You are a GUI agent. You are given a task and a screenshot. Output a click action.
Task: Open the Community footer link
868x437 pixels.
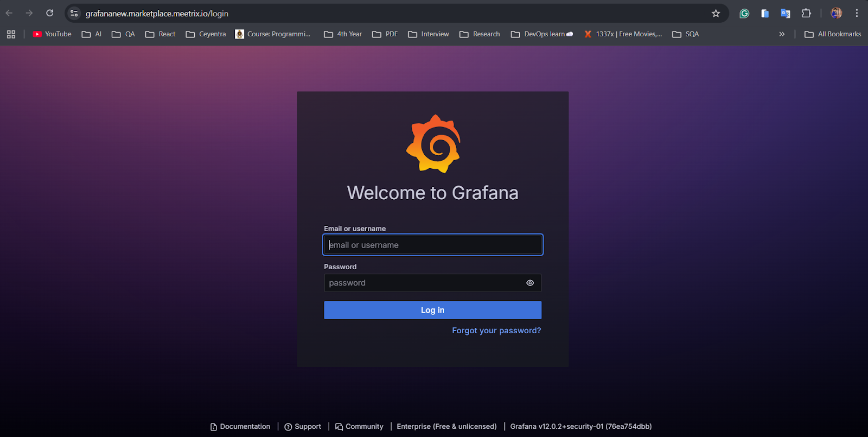click(359, 427)
